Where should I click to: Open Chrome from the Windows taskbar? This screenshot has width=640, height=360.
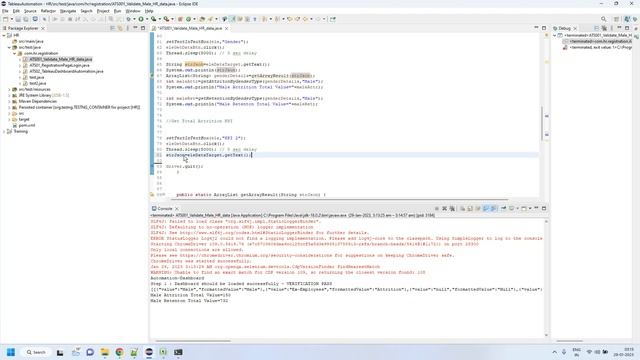(119, 352)
